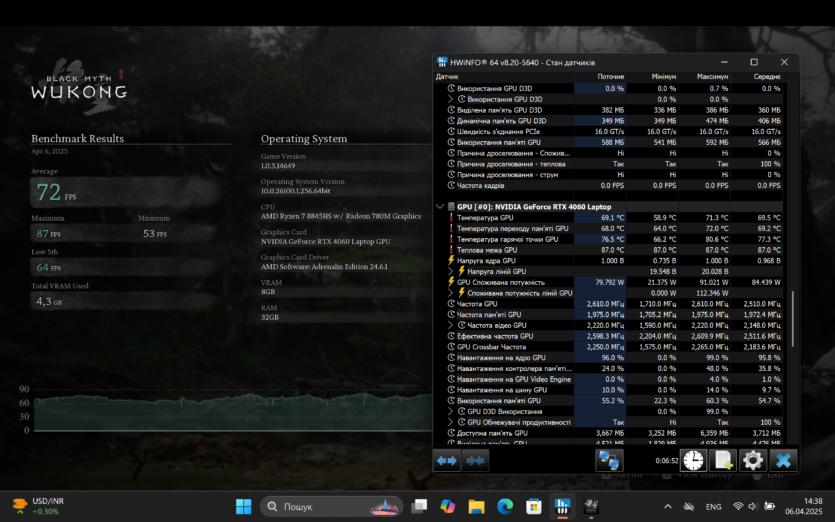
Task: Click the lightning icon beside Напруга ядра GPU
Action: point(451,260)
